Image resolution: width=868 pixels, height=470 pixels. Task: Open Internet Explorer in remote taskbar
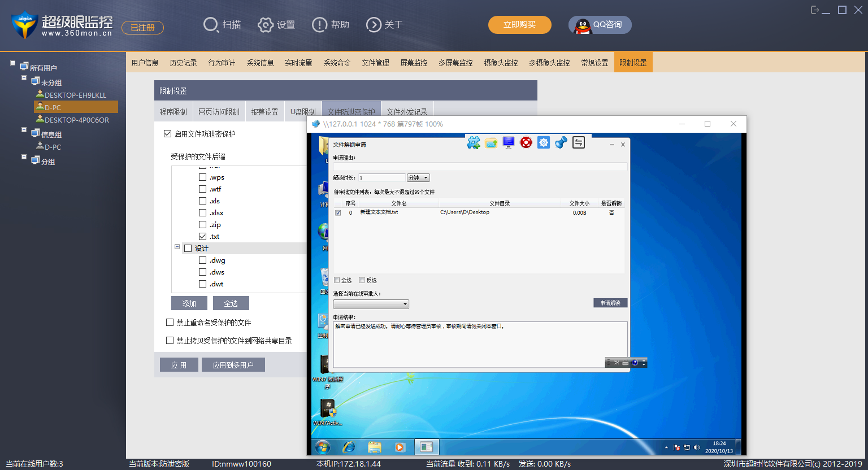tap(349, 447)
